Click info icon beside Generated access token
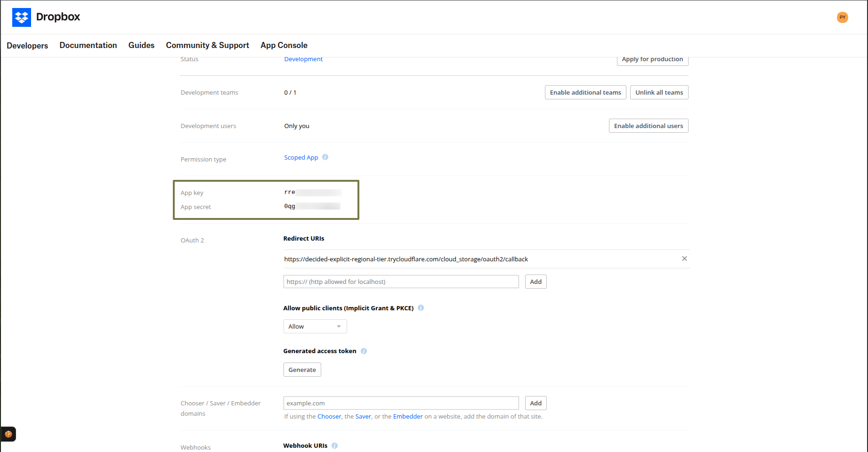This screenshot has width=868, height=452. click(x=364, y=351)
